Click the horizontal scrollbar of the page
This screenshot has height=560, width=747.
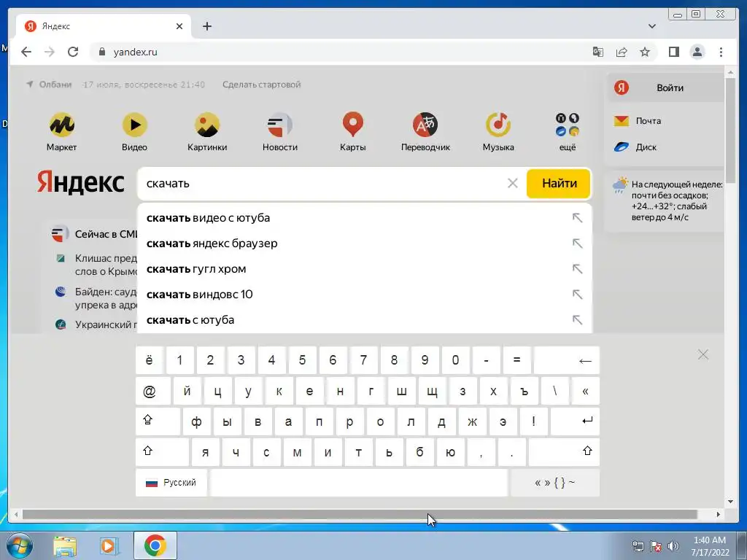pos(360,514)
